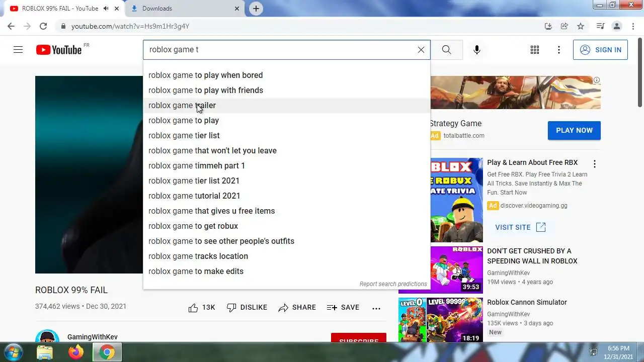Subscribe to GamingWithKev channel
Image resolution: width=644 pixels, height=362 pixels.
(x=359, y=338)
